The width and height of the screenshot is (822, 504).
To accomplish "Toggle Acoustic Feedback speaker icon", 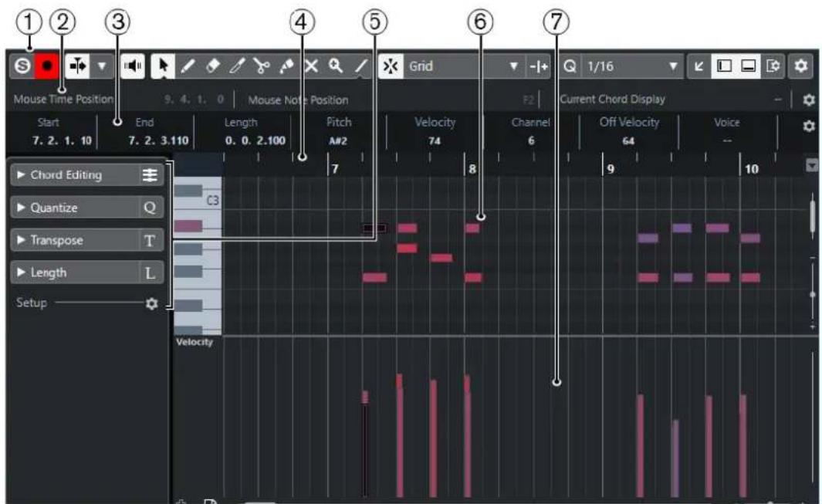I will pos(133,66).
